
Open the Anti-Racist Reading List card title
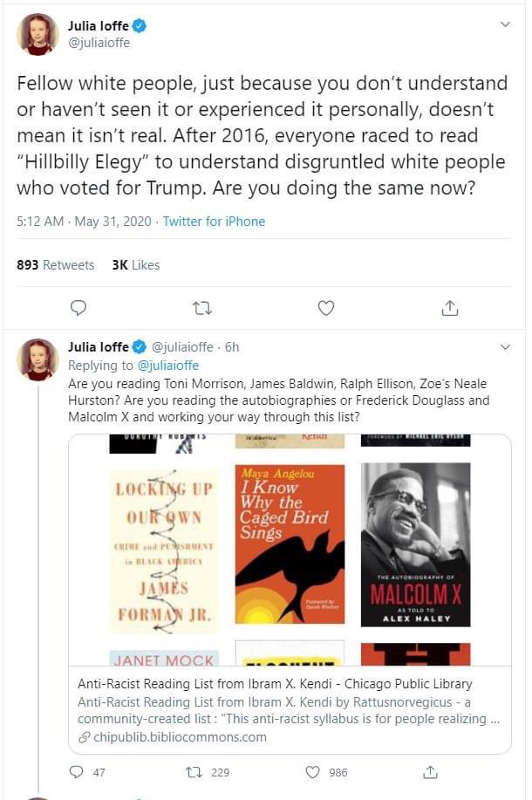275,684
